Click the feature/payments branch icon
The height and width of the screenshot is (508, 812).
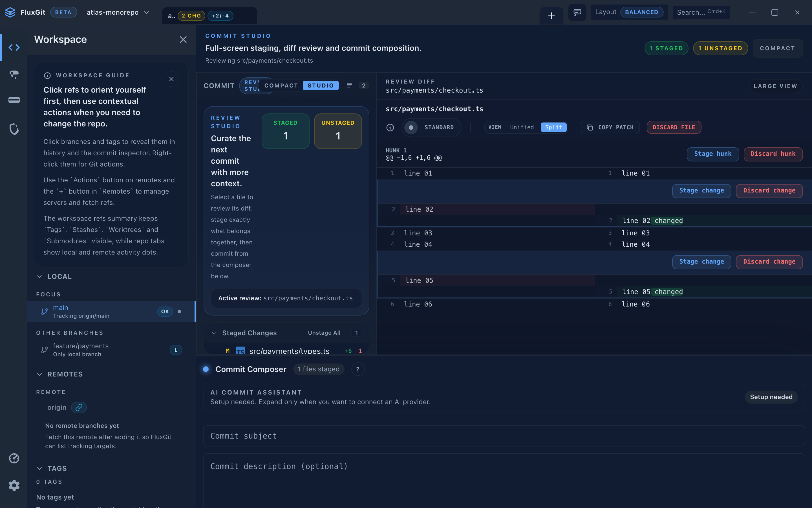(x=44, y=350)
